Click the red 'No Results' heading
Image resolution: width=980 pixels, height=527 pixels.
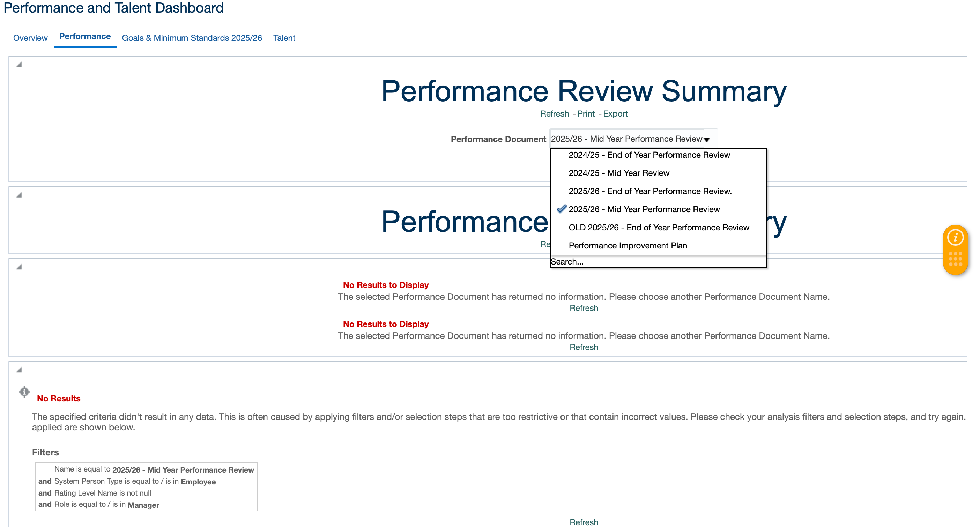(x=59, y=398)
